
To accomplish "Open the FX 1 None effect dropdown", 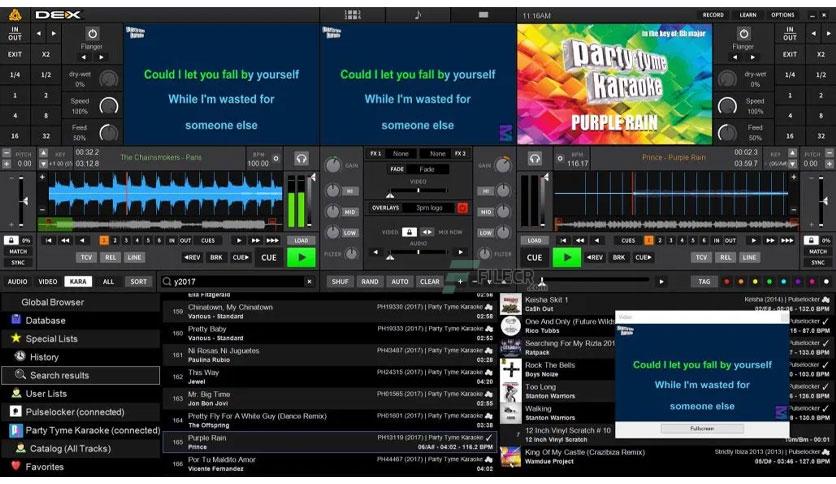I will (x=401, y=154).
